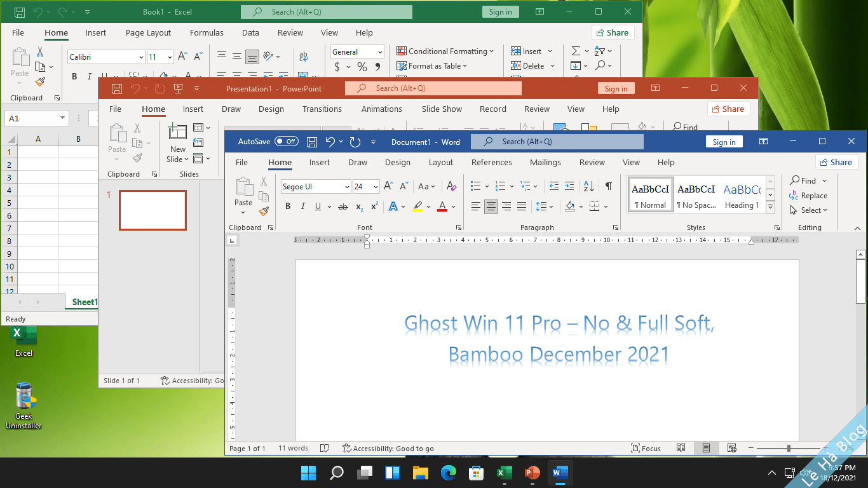Open Excel Name Box A1 dropdown

pos(62,118)
